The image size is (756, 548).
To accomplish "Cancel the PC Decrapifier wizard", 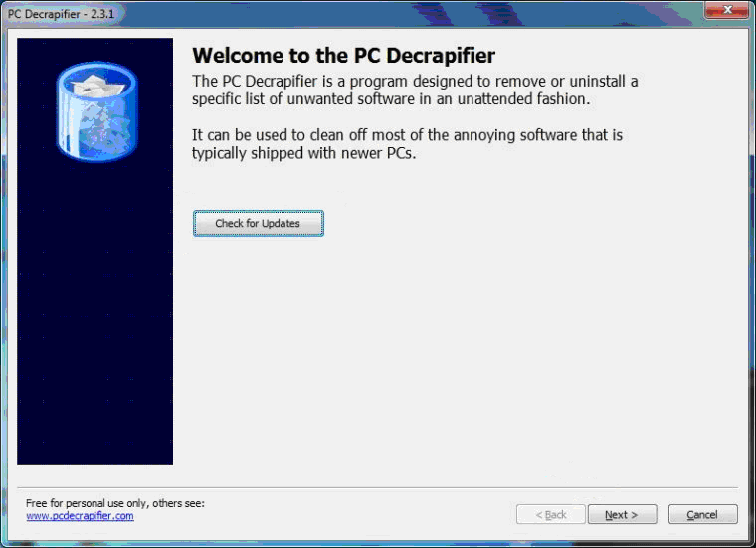I will [702, 514].
